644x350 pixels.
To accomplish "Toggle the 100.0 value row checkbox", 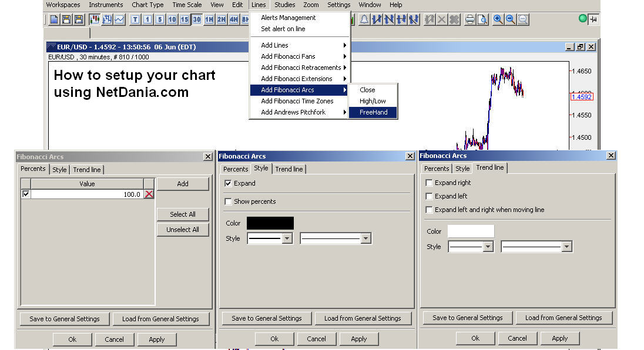I will click(x=26, y=194).
